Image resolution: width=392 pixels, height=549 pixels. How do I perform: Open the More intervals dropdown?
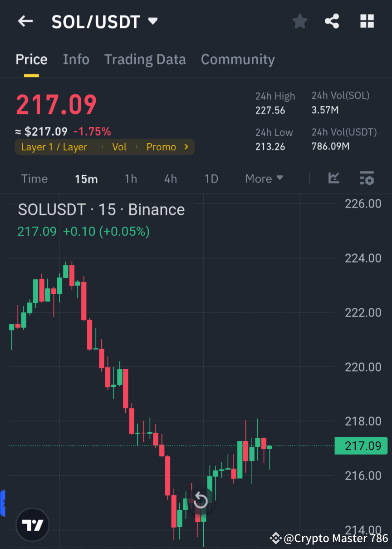pos(264,178)
